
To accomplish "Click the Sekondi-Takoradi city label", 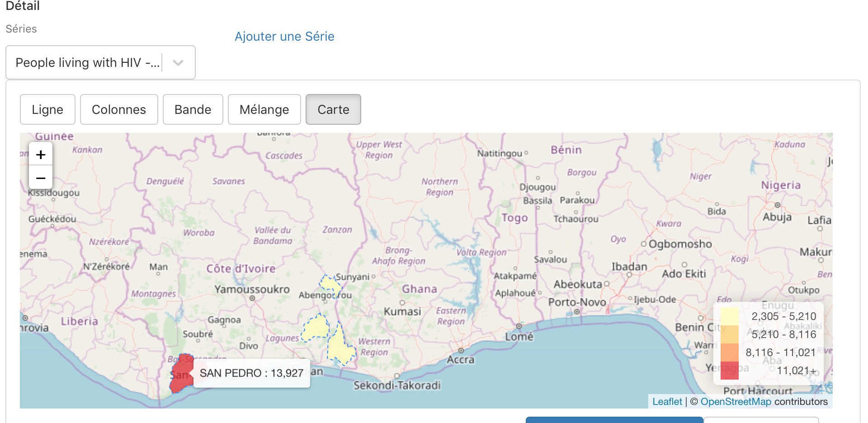I will coord(397,385).
